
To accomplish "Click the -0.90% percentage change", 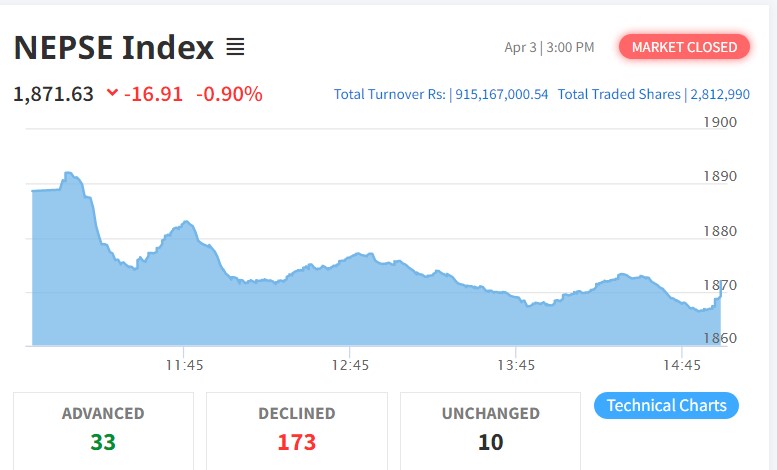I will click(229, 94).
